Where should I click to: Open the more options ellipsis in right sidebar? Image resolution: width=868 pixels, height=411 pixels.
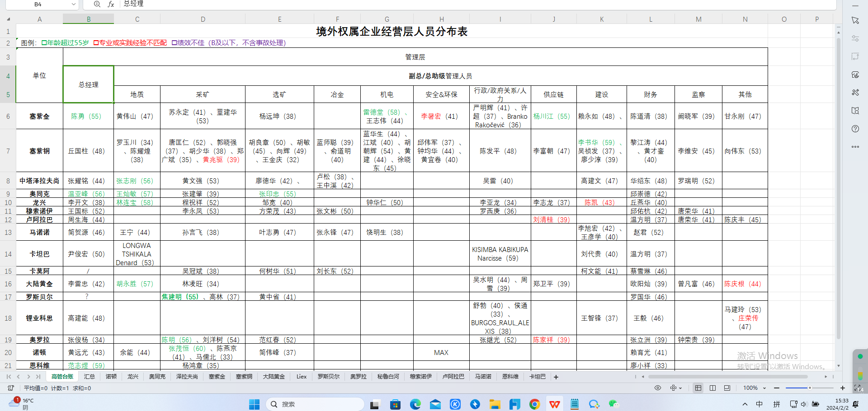[855, 147]
